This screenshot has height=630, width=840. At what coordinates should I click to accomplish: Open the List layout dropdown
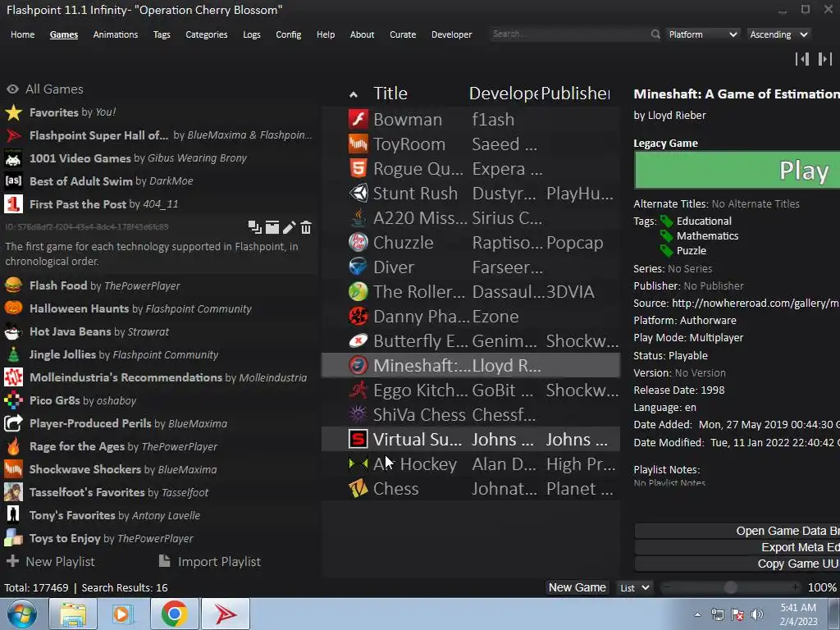[635, 587]
